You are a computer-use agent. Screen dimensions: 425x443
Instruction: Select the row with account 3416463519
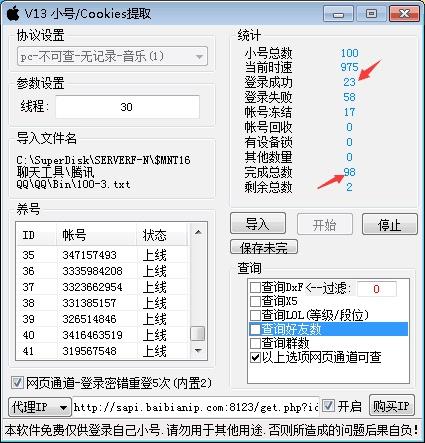(103, 335)
